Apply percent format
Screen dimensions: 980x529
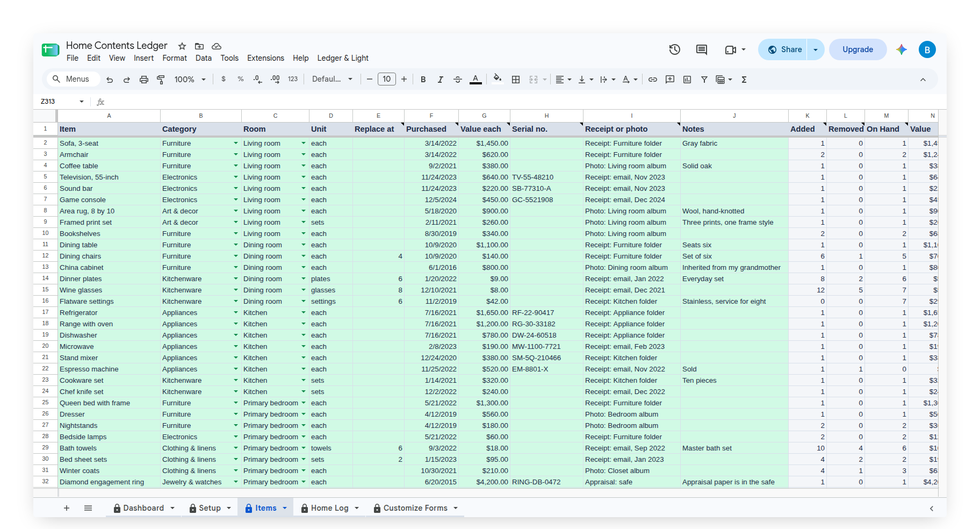[x=241, y=79]
